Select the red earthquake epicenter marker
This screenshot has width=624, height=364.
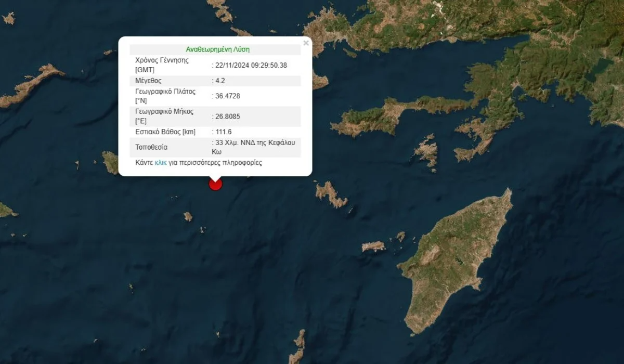[215, 184]
